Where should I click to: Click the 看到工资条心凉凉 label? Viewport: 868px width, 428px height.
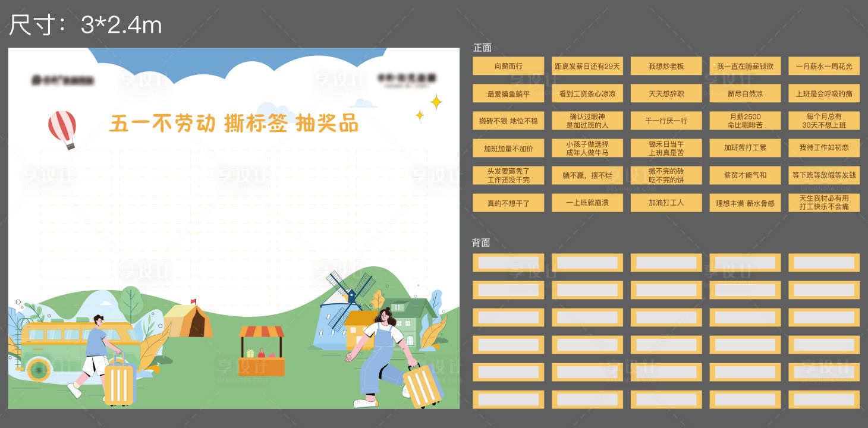point(587,93)
